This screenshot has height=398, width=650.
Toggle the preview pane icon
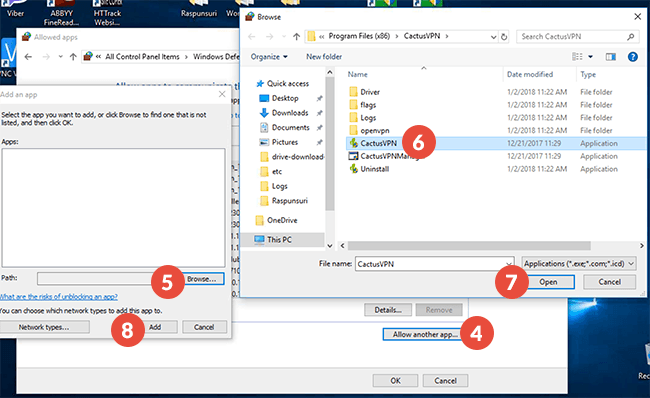click(x=611, y=57)
